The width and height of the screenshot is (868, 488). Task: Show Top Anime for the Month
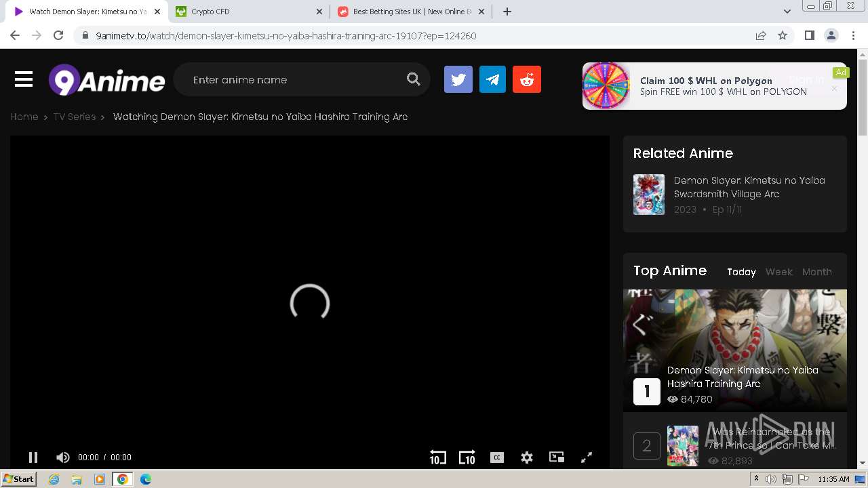click(816, 272)
